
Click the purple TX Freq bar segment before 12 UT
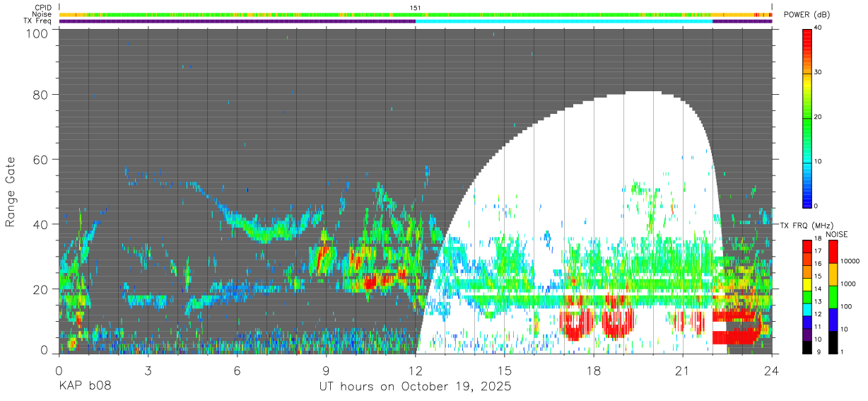(237, 21)
